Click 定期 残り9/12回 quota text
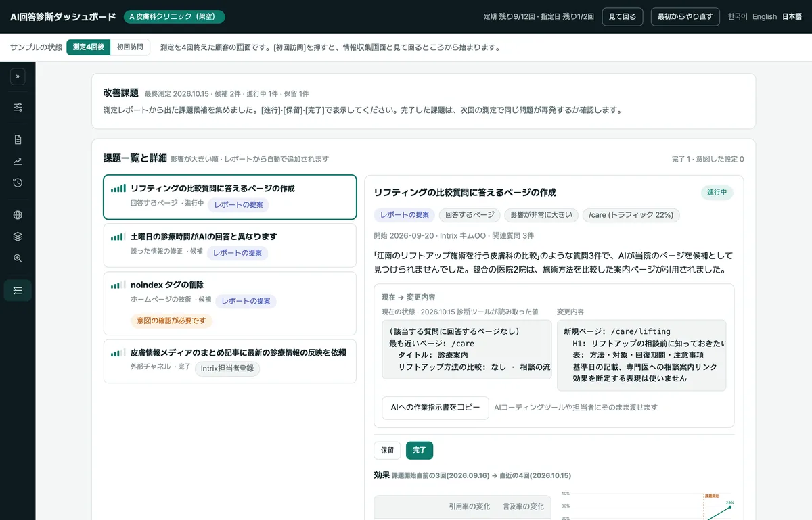 click(511, 17)
